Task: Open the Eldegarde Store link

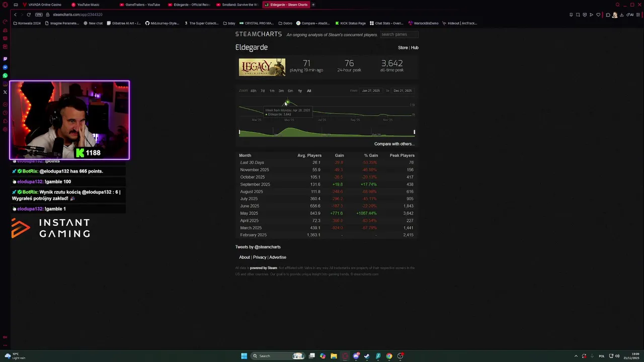Action: 403,48
